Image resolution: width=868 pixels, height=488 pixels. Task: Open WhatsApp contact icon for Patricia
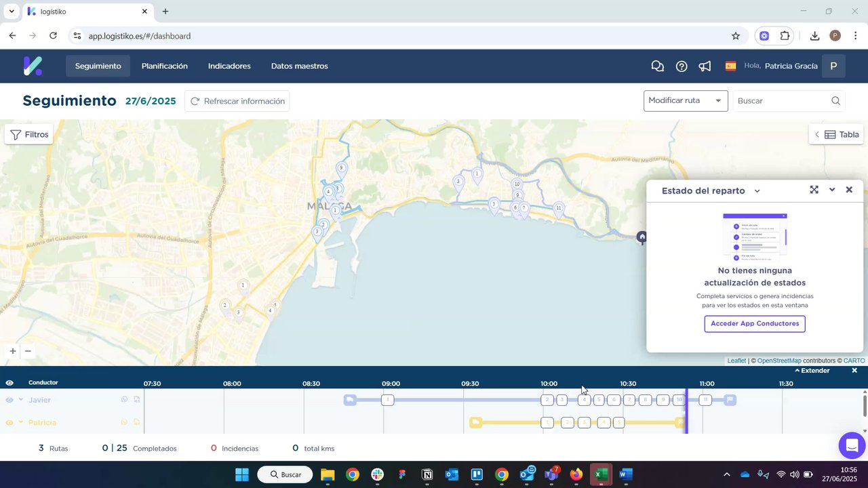pos(124,422)
